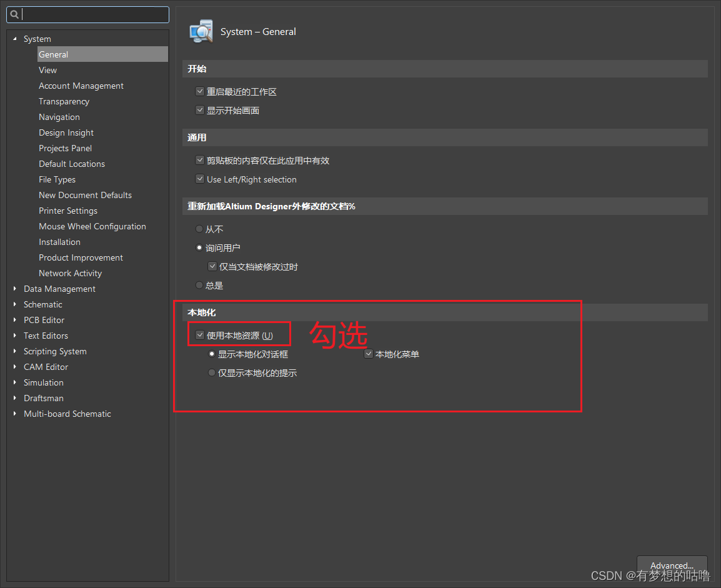Expand the Draftsman node
The height and width of the screenshot is (588, 721).
click(15, 398)
